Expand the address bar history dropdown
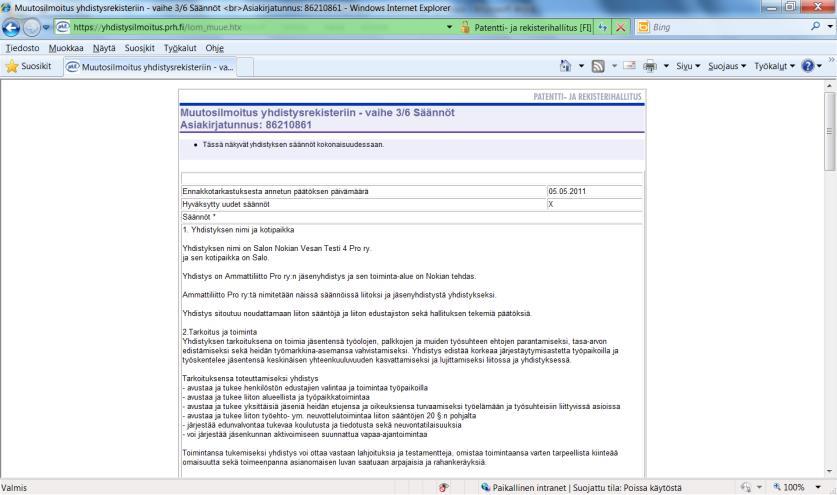Image resolution: width=837 pixels, height=495 pixels. [x=449, y=27]
